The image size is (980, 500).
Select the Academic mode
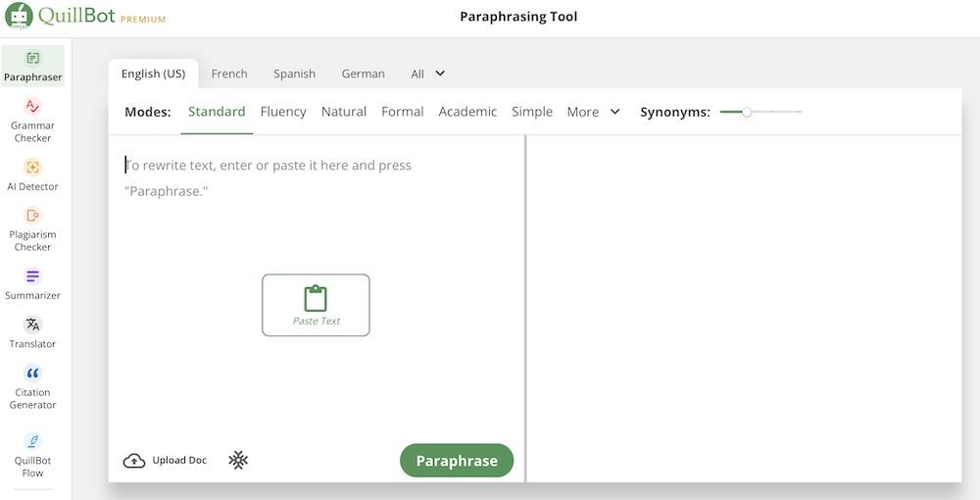[467, 112]
